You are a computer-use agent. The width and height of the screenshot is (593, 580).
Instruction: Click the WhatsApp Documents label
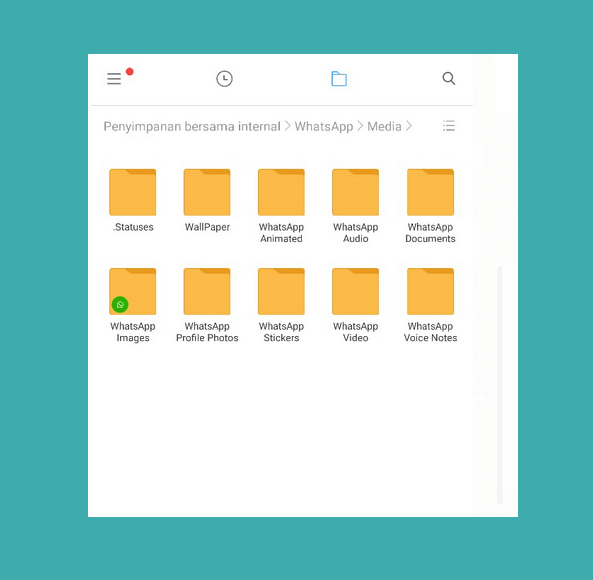pyautogui.click(x=430, y=233)
